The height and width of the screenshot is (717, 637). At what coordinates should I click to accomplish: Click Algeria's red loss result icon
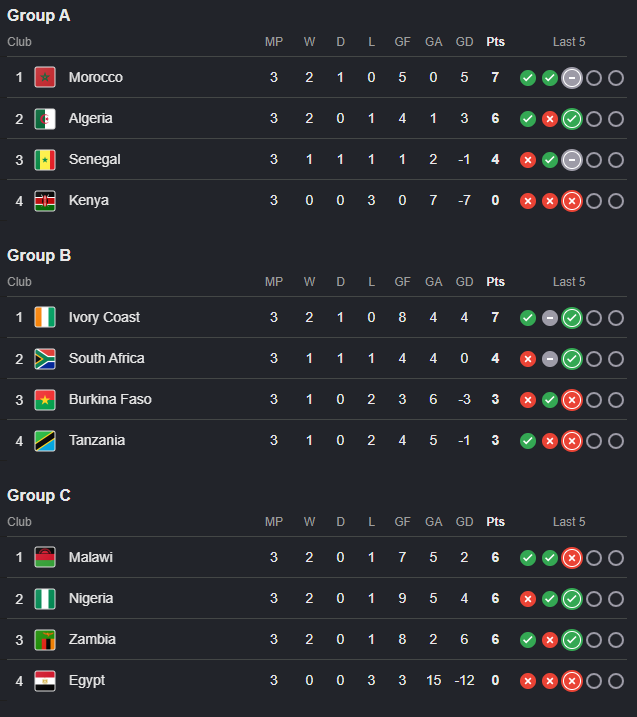[550, 119]
